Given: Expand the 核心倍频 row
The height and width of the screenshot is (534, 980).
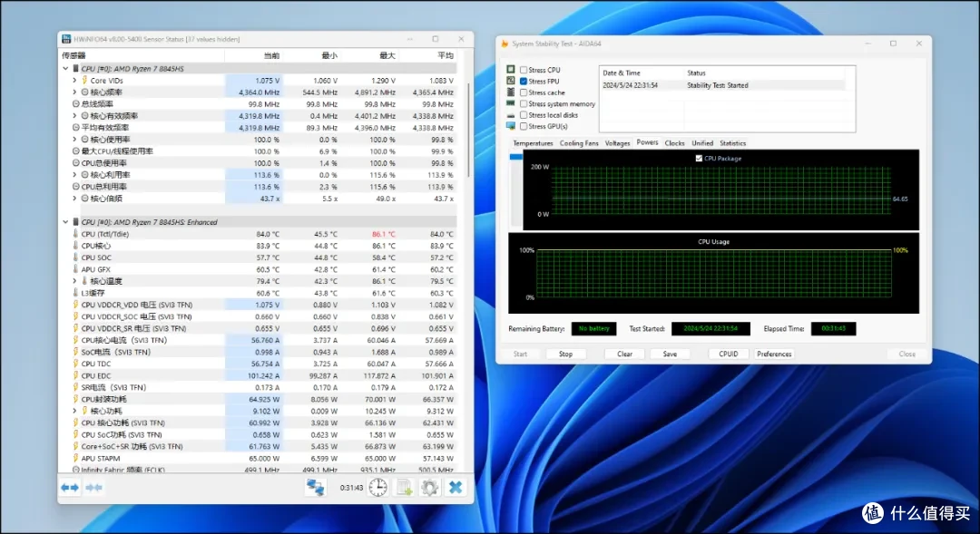Looking at the screenshot, I should point(74,198).
